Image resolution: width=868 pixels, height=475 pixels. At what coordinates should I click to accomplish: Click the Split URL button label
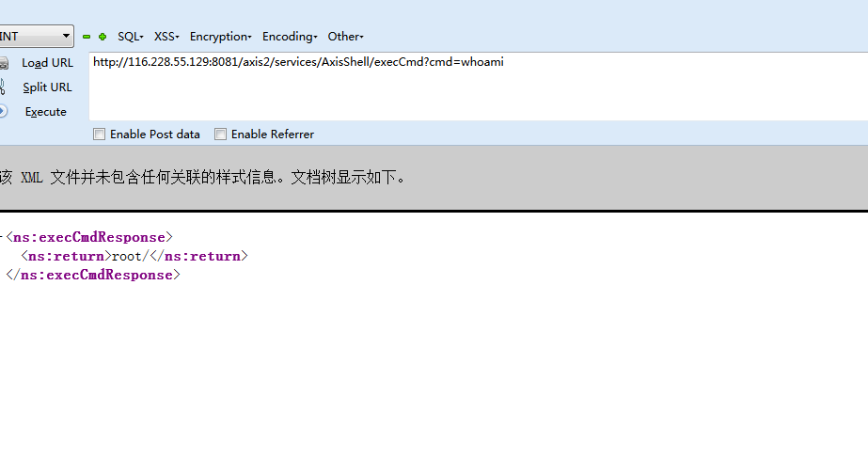pos(48,87)
